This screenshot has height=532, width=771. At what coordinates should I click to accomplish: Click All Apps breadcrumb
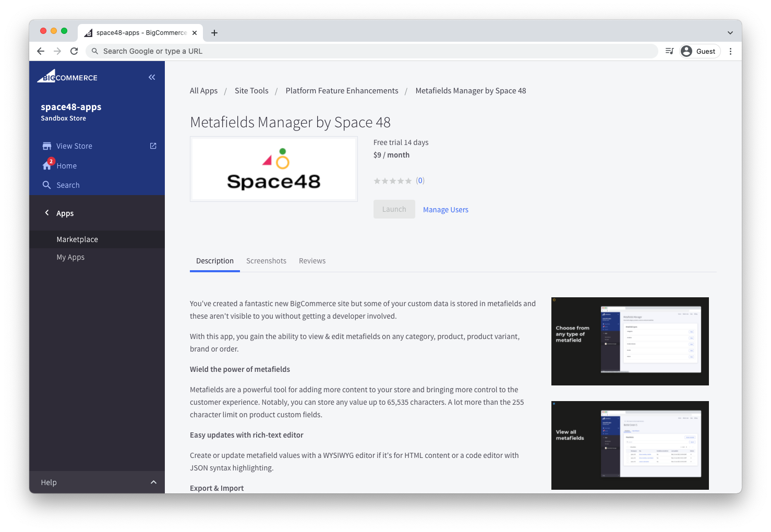[204, 91]
